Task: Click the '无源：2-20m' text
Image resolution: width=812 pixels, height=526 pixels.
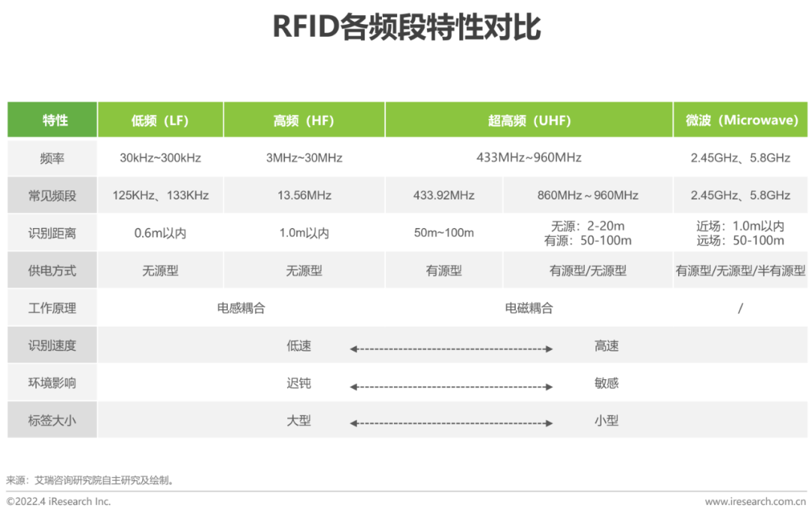Action: point(588,226)
